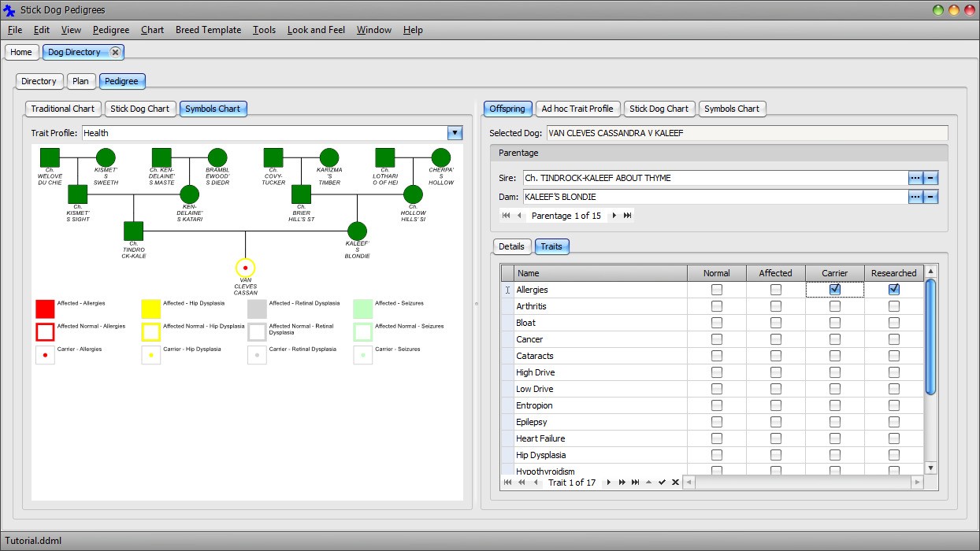Open the Trait Profile dropdown
The width and height of the screenshot is (980, 551).
[x=455, y=134]
